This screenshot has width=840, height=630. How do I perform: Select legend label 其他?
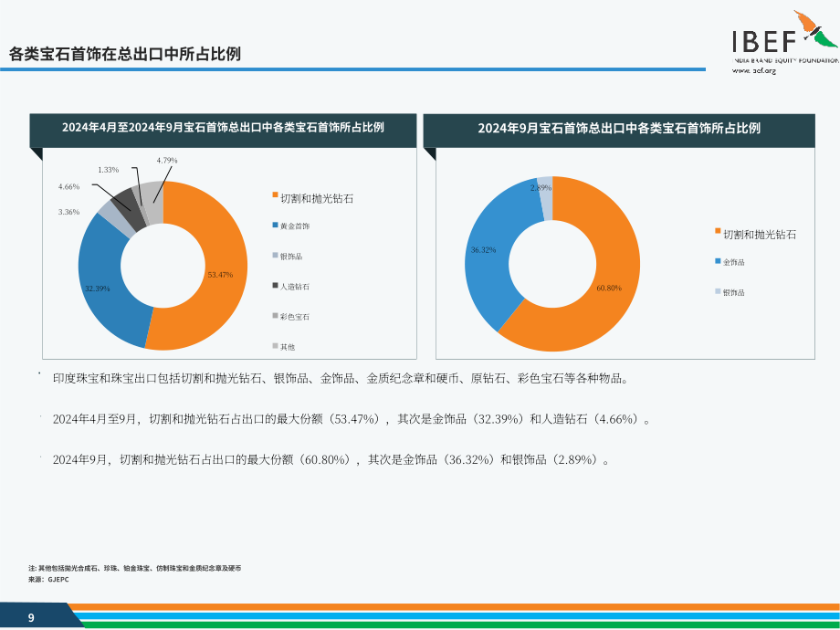coord(287,347)
